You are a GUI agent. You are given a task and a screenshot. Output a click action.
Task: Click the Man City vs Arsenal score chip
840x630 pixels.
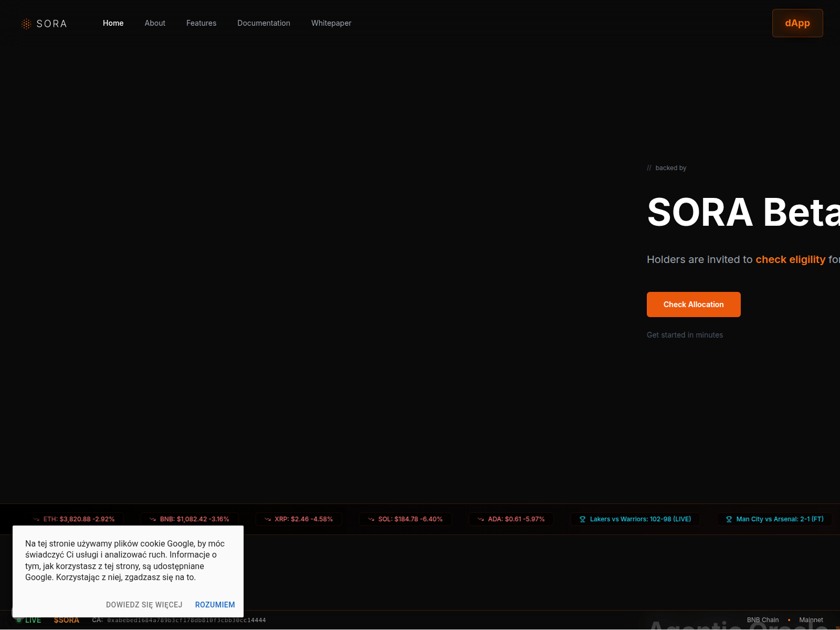(775, 519)
